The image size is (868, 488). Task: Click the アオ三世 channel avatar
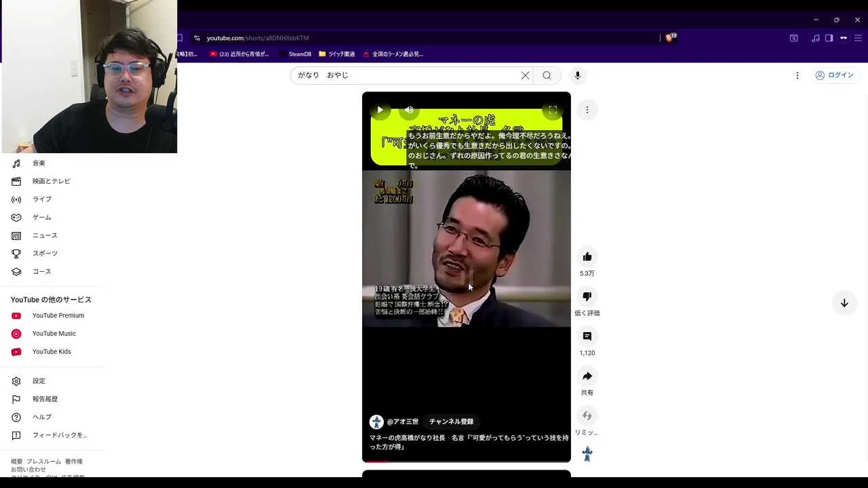[x=376, y=422]
